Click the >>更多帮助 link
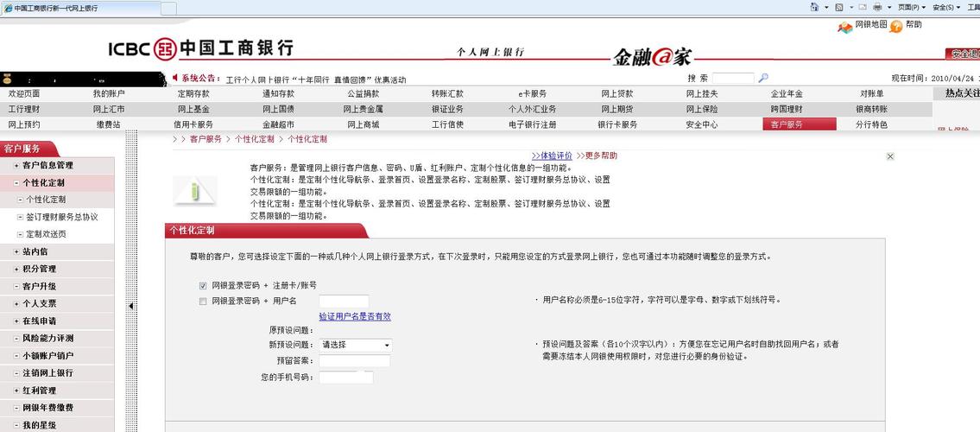This screenshot has height=432, width=980. pos(597,156)
